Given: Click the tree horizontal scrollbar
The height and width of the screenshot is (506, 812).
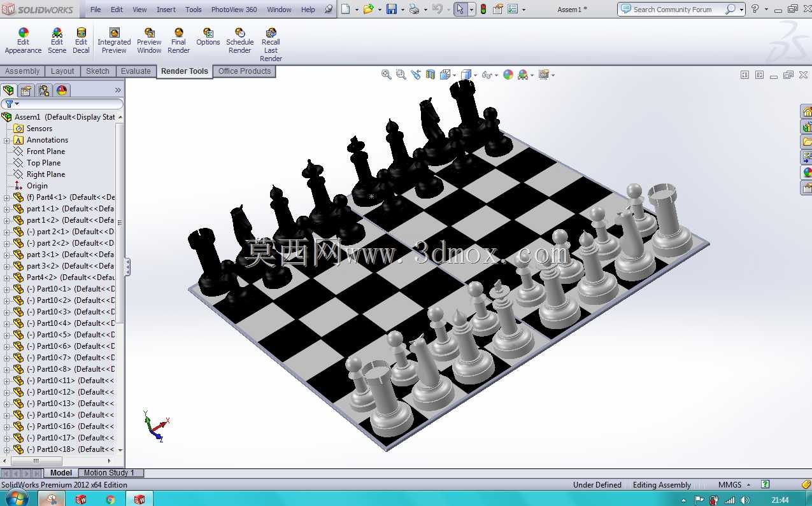Looking at the screenshot, I should click(x=36, y=461).
